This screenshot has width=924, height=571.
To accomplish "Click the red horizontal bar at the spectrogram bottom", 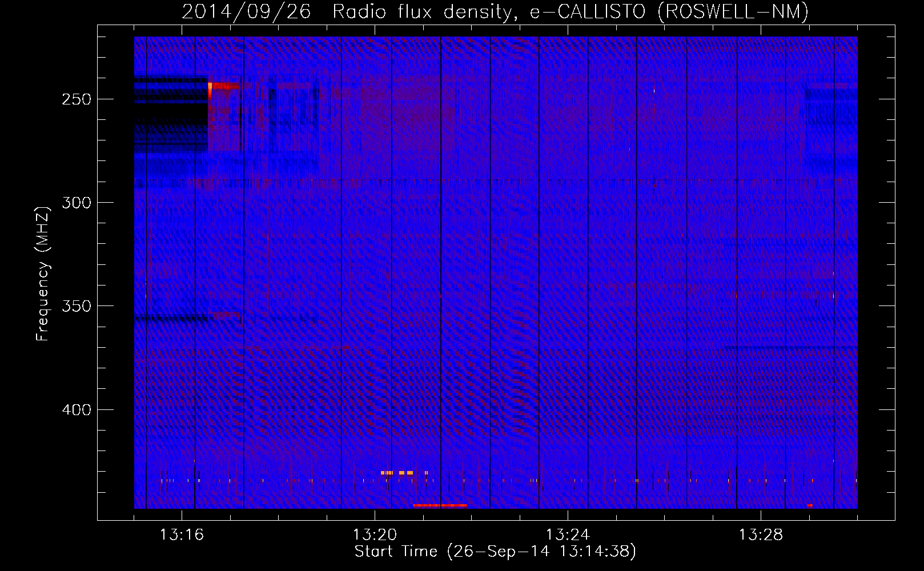I will tap(440, 505).
